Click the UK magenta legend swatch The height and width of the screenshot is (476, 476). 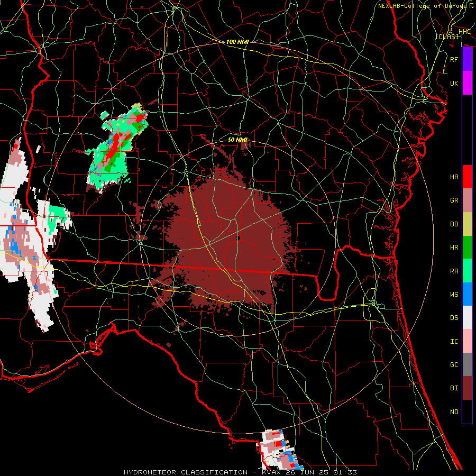click(x=467, y=83)
